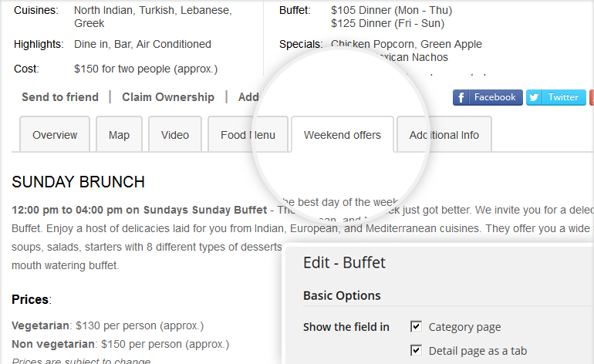Select the Weekend offers tab
This screenshot has height=364, width=594.
tap(343, 135)
